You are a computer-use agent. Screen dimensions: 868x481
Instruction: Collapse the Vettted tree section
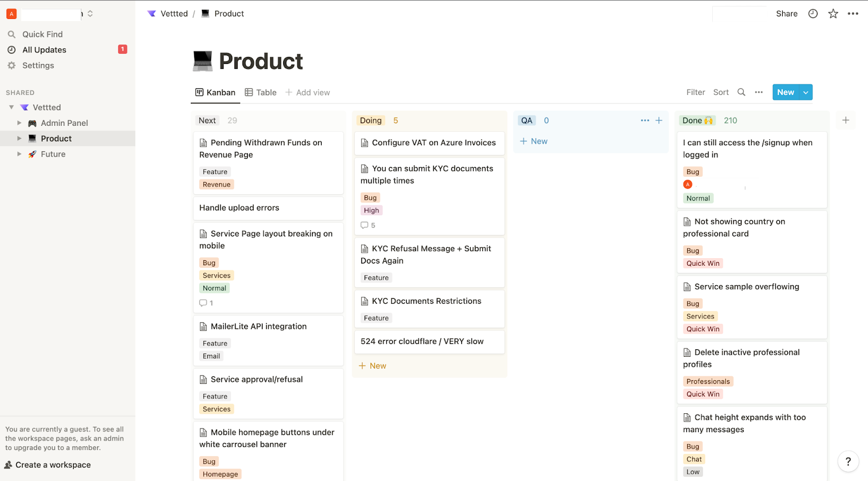[x=11, y=107]
